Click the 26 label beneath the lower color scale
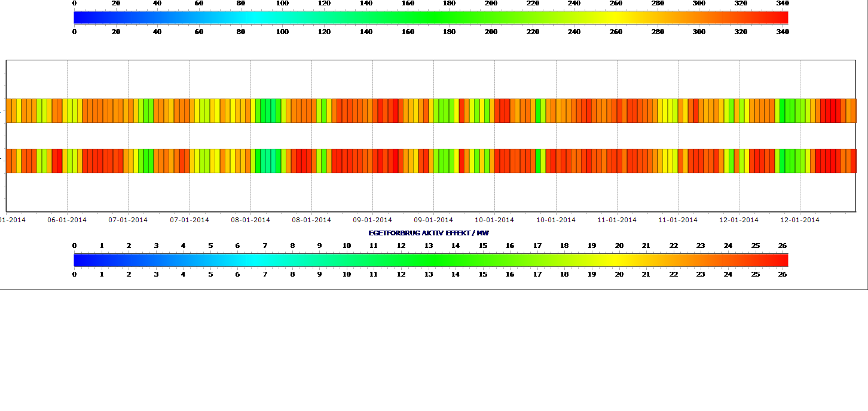The width and height of the screenshot is (868, 411). (x=782, y=274)
